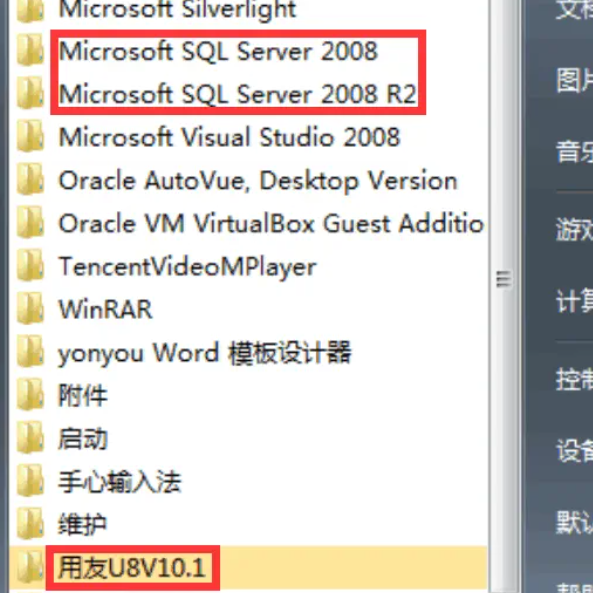The width and height of the screenshot is (593, 593).
Task: Open the Microsoft Silverlight folder entry
Action: [177, 9]
